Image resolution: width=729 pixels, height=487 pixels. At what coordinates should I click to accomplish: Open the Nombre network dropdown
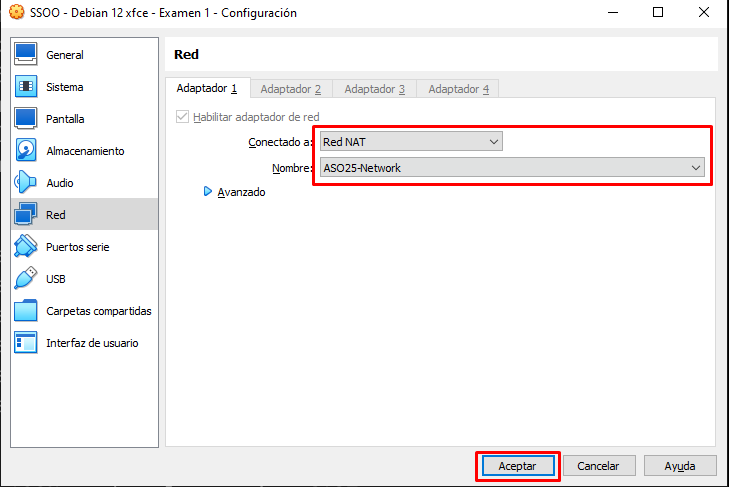click(512, 168)
